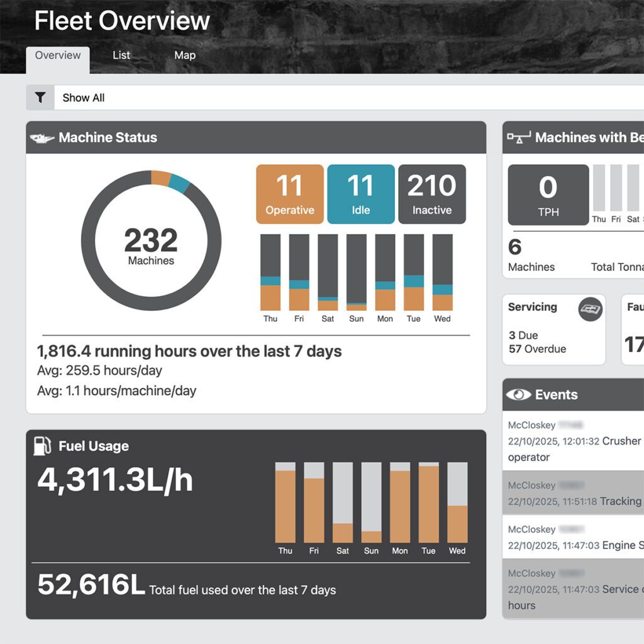Click the filter funnel icon
644x644 pixels.
coord(40,97)
